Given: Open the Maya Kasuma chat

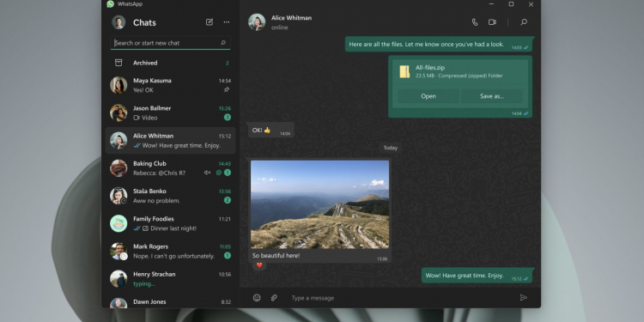Looking at the screenshot, I should click(171, 85).
